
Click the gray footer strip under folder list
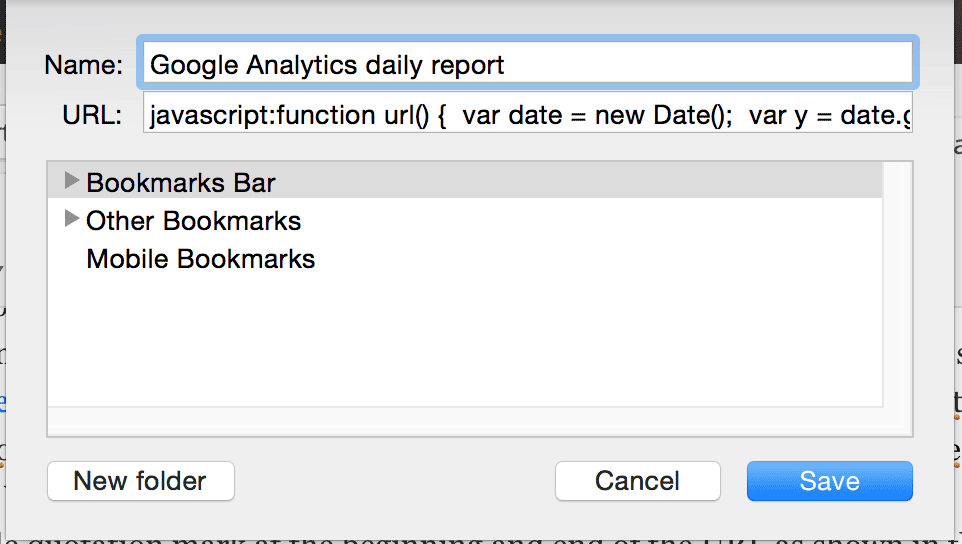pyautogui.click(x=480, y=421)
